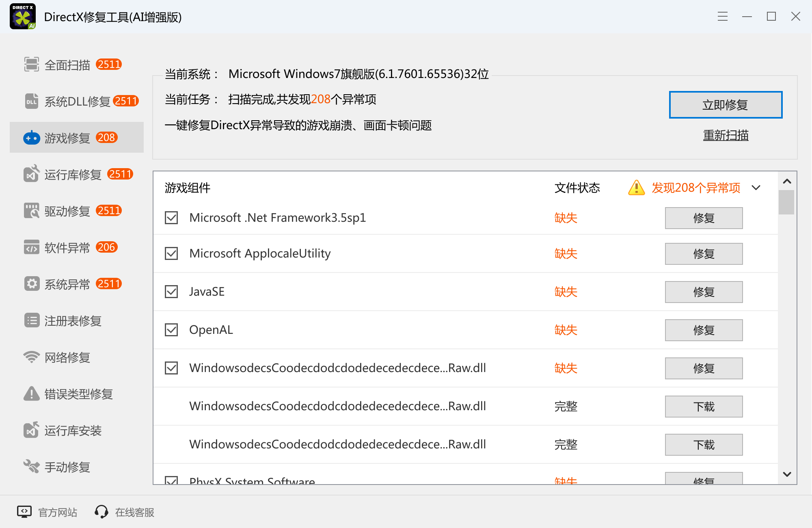
Task: Switch to 系统异常 section
Action: pos(67,284)
